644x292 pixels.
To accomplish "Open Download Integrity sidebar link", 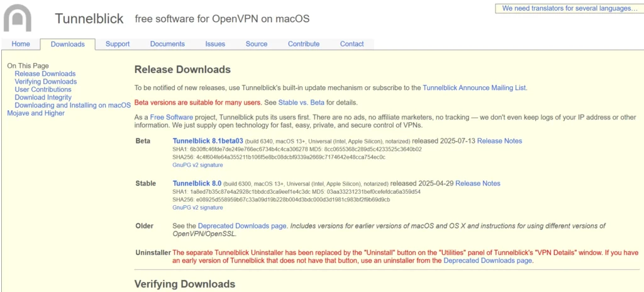I will tap(43, 98).
